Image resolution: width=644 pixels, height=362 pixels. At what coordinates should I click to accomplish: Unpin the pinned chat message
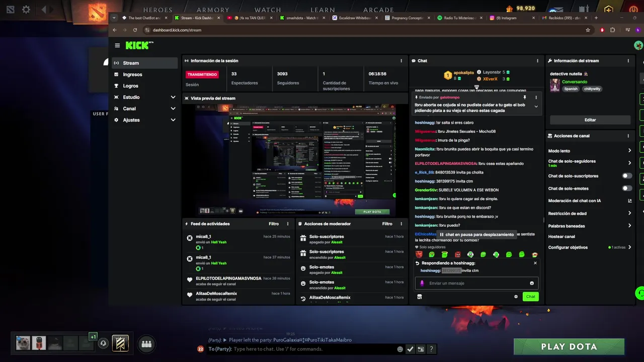pyautogui.click(x=525, y=98)
